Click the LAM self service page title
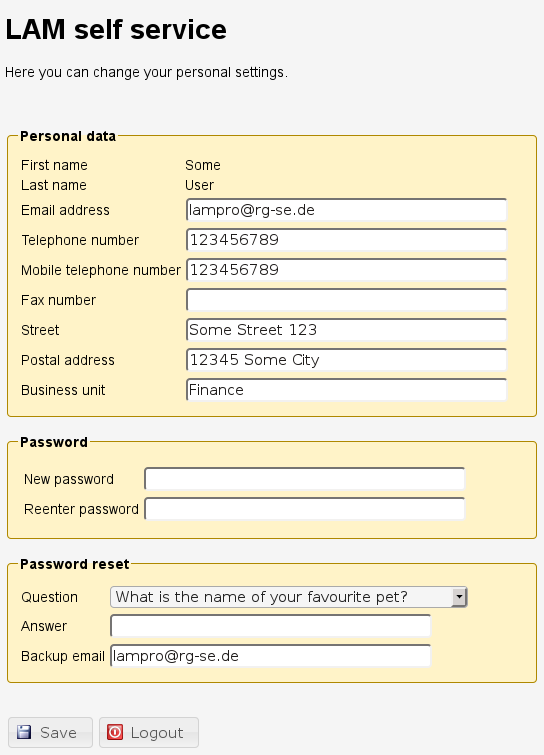This screenshot has height=755, width=544. pos(116,29)
